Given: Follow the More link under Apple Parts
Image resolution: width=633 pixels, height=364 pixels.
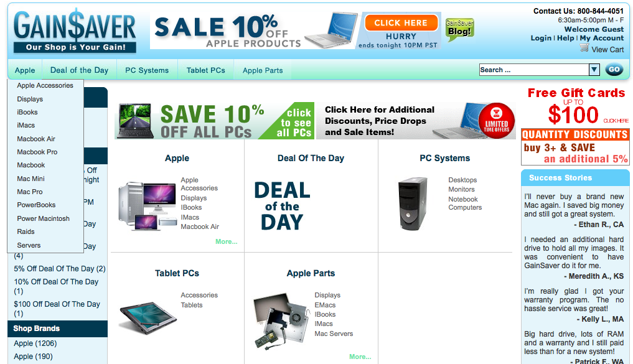Looking at the screenshot, I should pos(360,357).
